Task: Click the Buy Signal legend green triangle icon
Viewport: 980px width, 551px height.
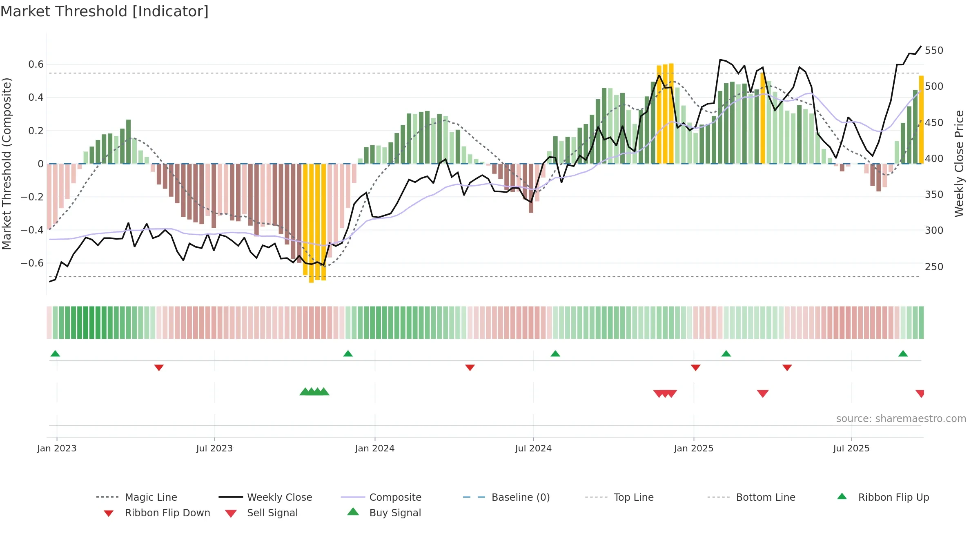Action: 353,511
